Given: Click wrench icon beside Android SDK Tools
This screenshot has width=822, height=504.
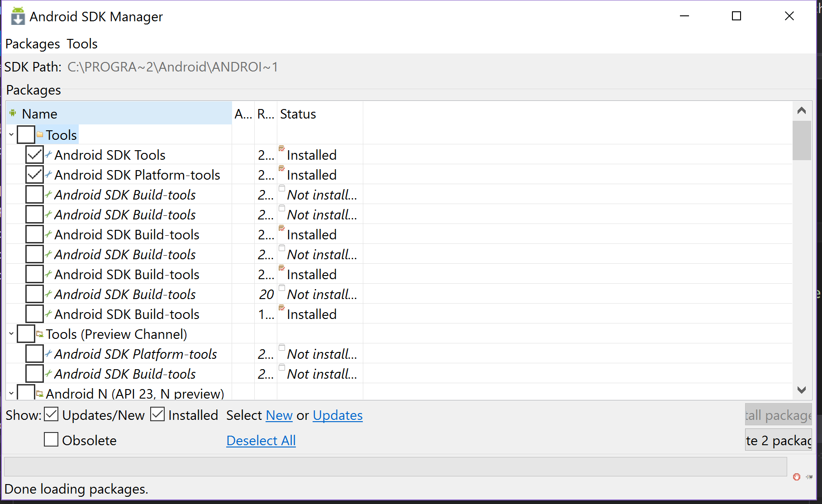Looking at the screenshot, I should pyautogui.click(x=48, y=155).
